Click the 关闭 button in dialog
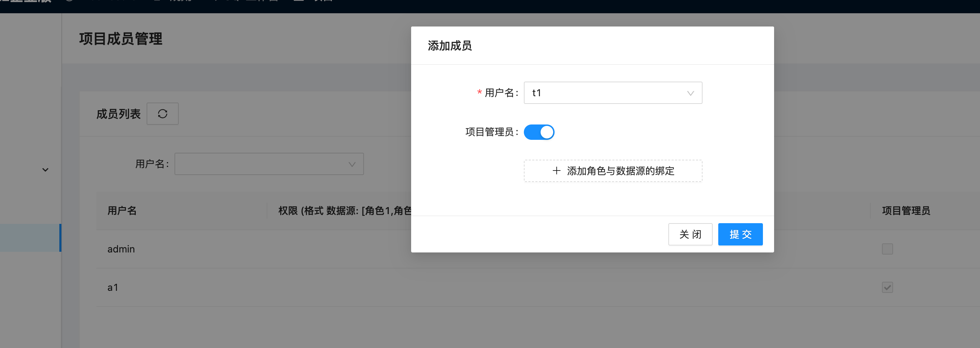 click(x=690, y=234)
